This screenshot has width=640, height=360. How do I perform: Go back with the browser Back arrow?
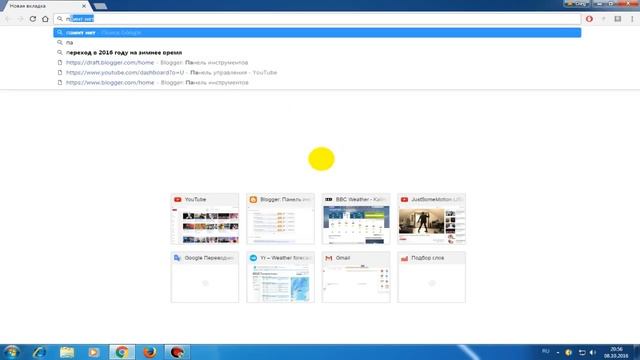pos(8,19)
